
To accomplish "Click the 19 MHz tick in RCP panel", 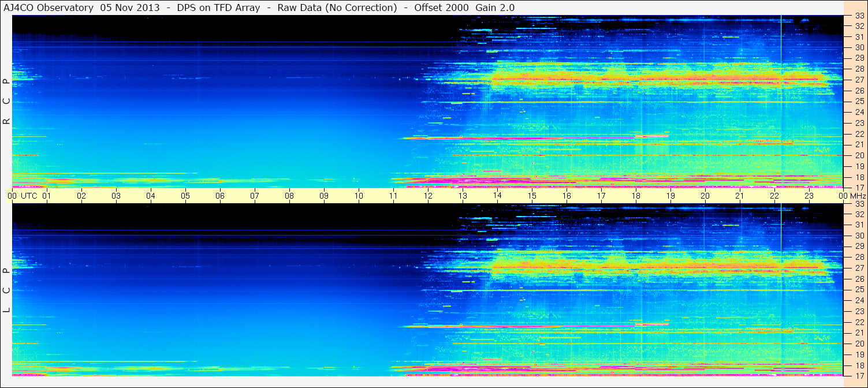I will pyautogui.click(x=859, y=166).
